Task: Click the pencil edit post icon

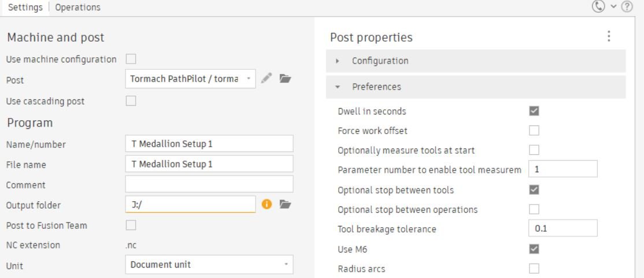Action: (266, 78)
